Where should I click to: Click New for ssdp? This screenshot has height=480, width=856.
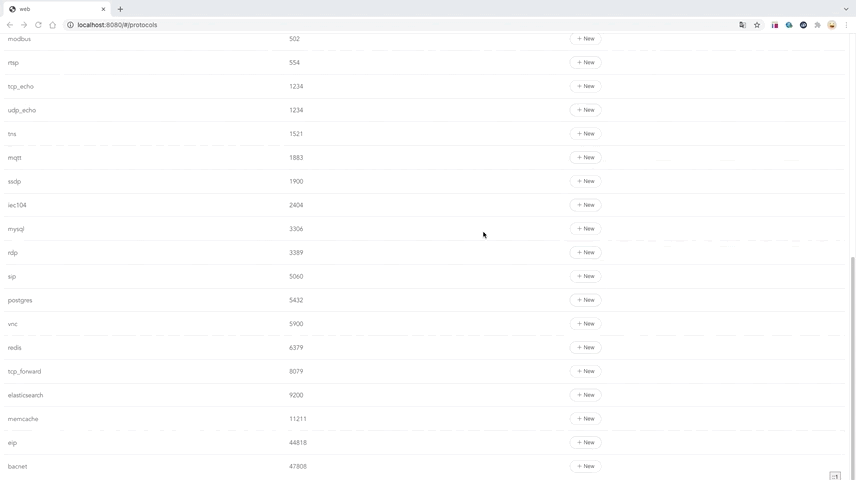pyautogui.click(x=585, y=181)
